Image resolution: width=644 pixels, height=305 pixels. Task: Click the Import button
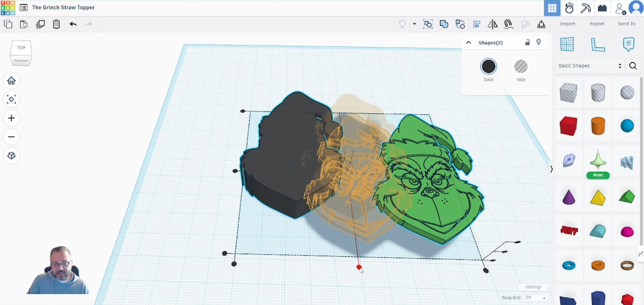567,24
